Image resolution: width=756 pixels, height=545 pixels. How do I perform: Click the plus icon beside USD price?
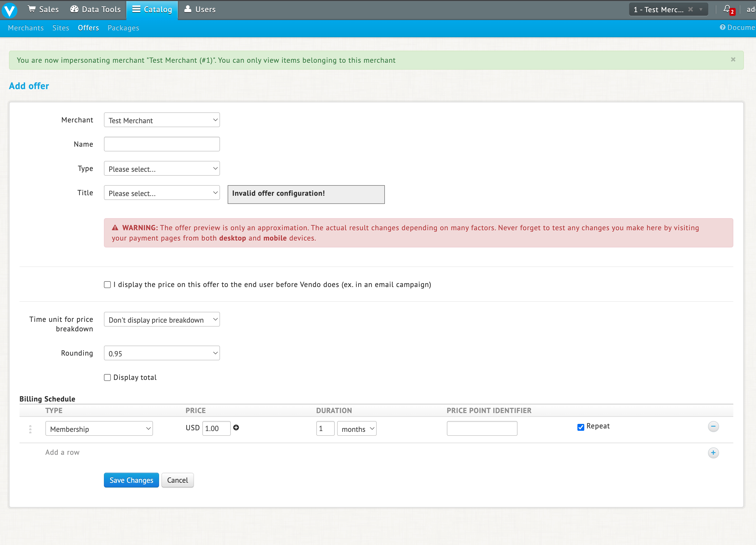236,428
